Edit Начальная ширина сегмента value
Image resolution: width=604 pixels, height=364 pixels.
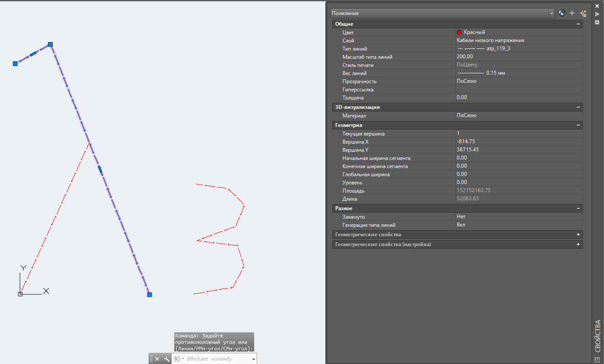pyautogui.click(x=462, y=158)
